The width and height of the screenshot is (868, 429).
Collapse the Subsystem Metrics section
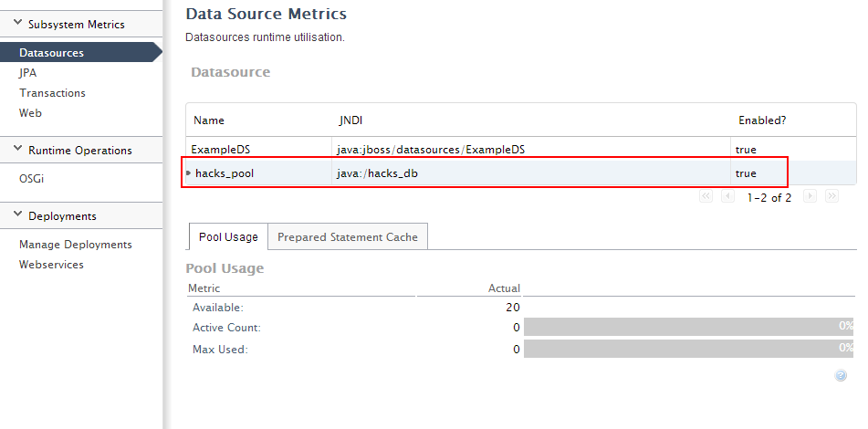click(x=18, y=24)
